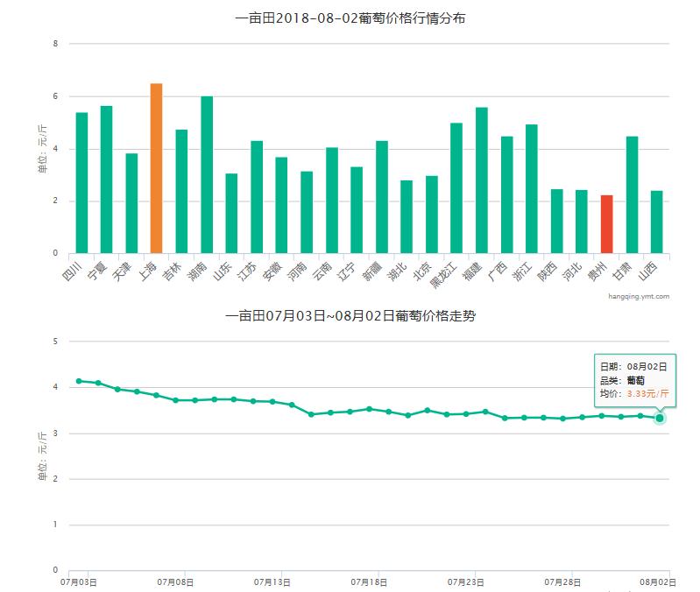Click the 新疆 axis label

pyautogui.click(x=372, y=271)
